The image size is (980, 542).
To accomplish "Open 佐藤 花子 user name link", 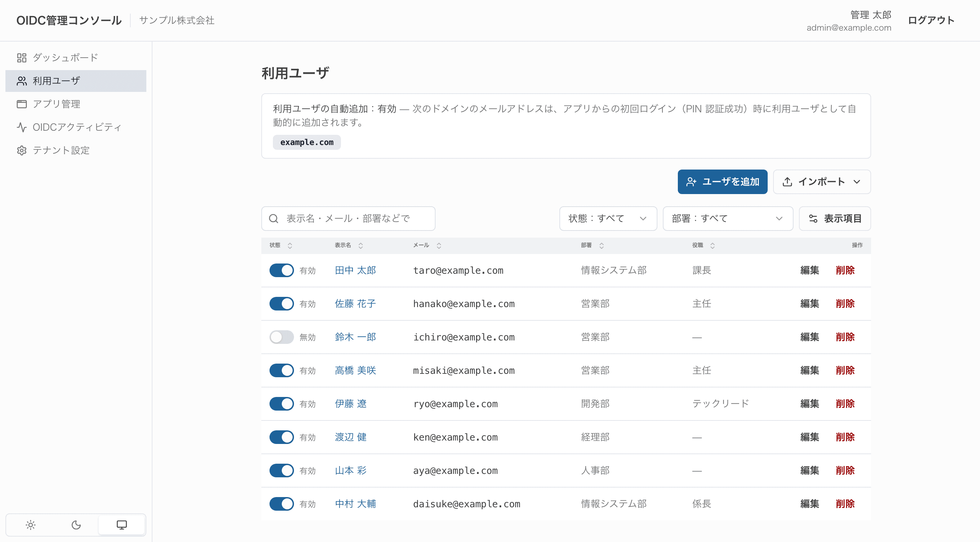I will click(355, 304).
